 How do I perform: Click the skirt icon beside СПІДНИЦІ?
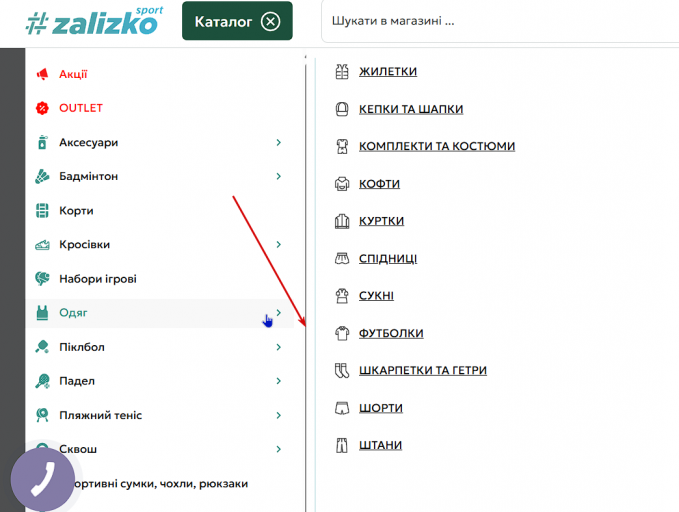pyautogui.click(x=342, y=258)
